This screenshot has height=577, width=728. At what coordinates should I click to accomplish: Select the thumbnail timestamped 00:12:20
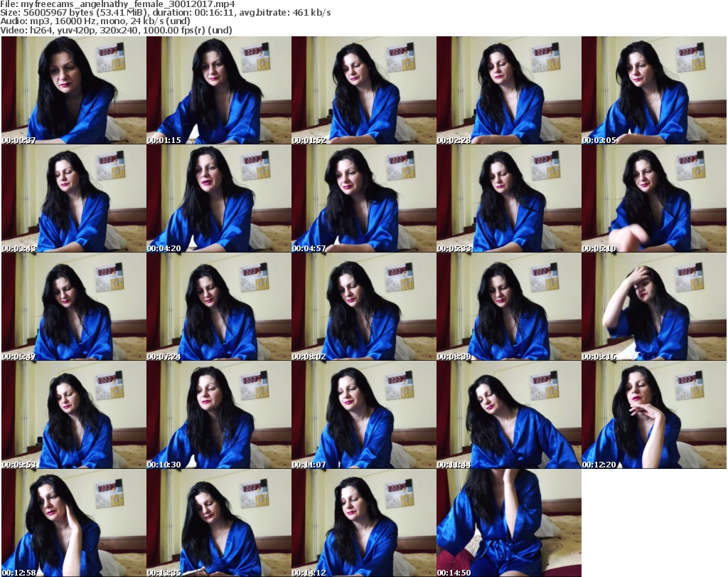[654, 415]
